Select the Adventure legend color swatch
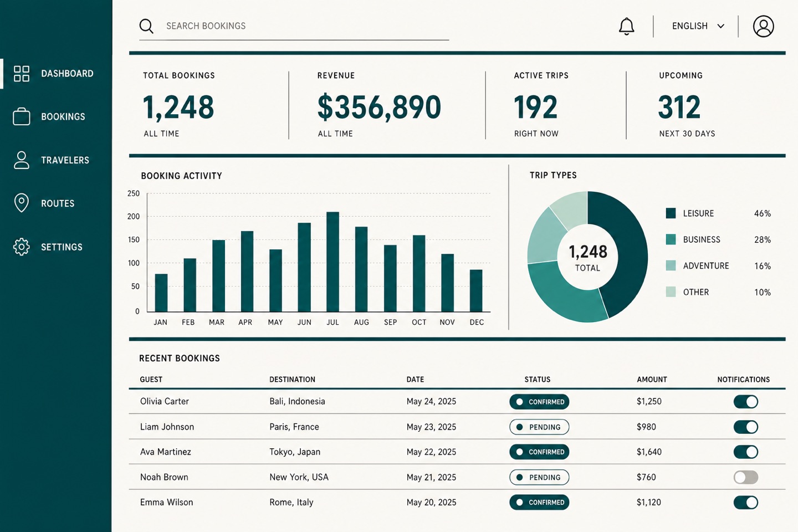This screenshot has height=532, width=798. [671, 265]
